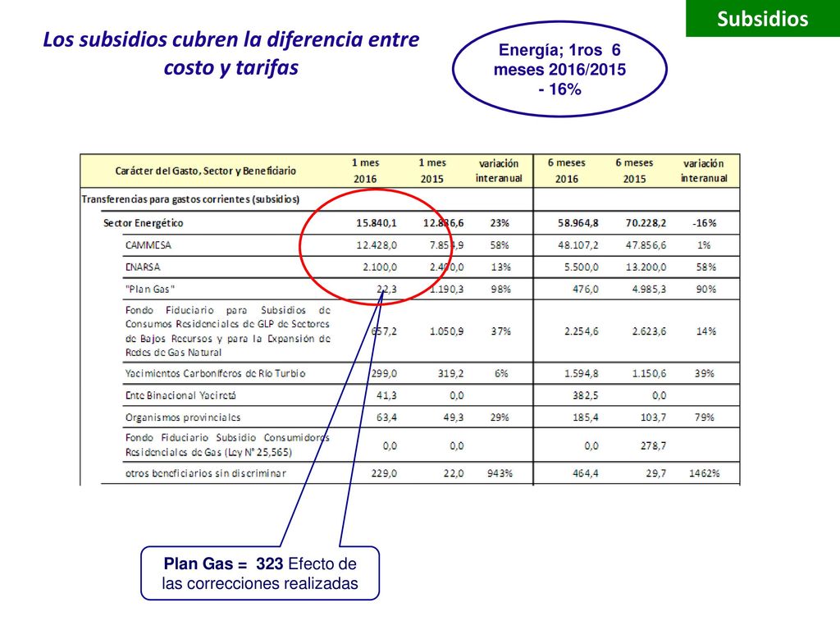Image resolution: width=840 pixels, height=630 pixels.
Task: Select the "6%" variation for Río Turbio
Action: 501,373
